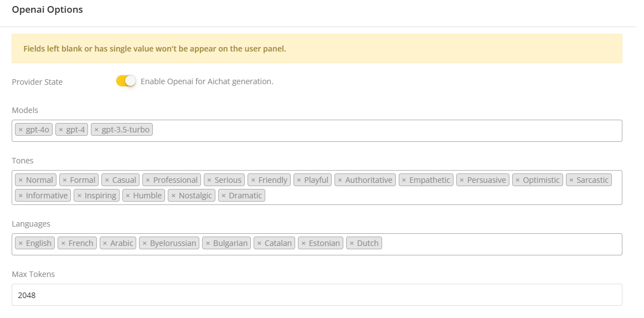Remove the Dramatic tone tag
The width and height of the screenshot is (644, 318).
(x=223, y=196)
